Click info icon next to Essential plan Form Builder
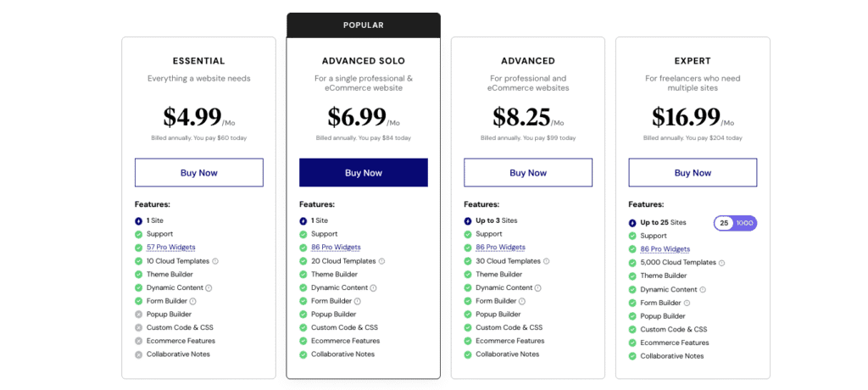 click(192, 301)
